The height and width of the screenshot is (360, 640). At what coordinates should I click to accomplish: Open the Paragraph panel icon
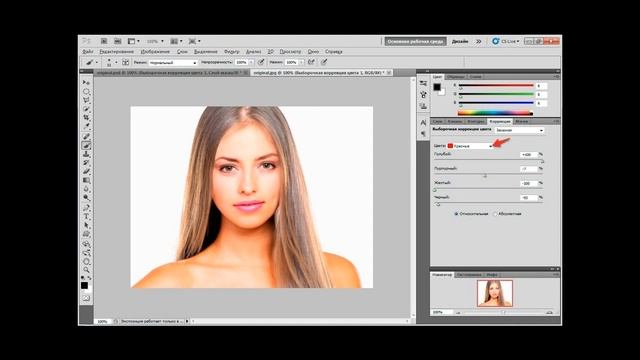(x=423, y=133)
